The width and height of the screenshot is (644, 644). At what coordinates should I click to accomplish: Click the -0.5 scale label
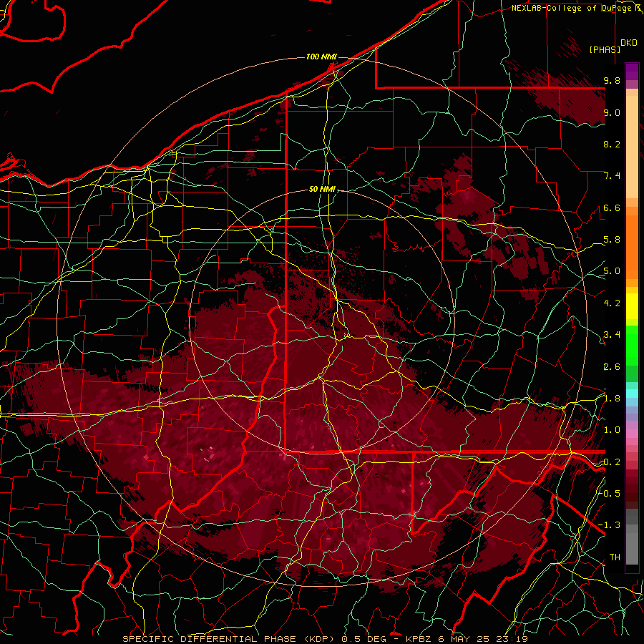(x=610, y=494)
